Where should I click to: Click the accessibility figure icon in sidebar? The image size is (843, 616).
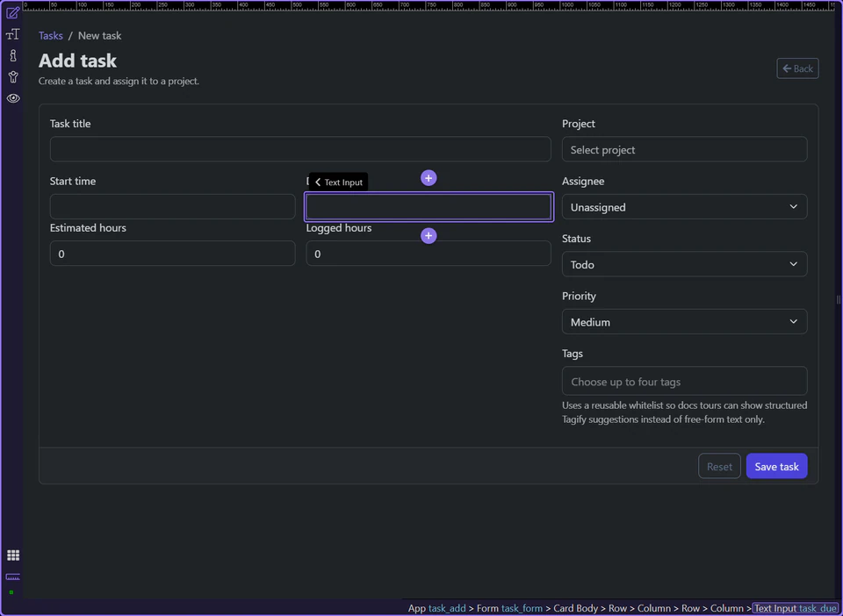coord(12,76)
